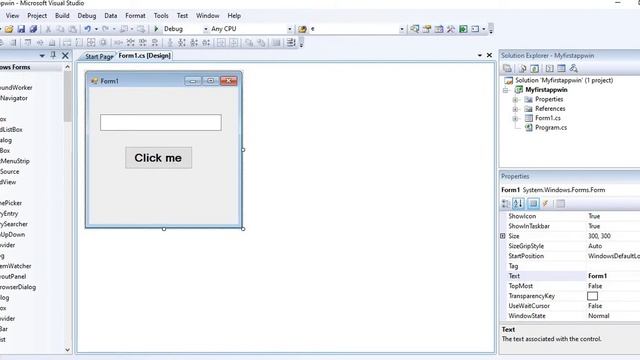The height and width of the screenshot is (360, 640).
Task: Click View Code icon in Solution Explorer
Action: tap(549, 68)
